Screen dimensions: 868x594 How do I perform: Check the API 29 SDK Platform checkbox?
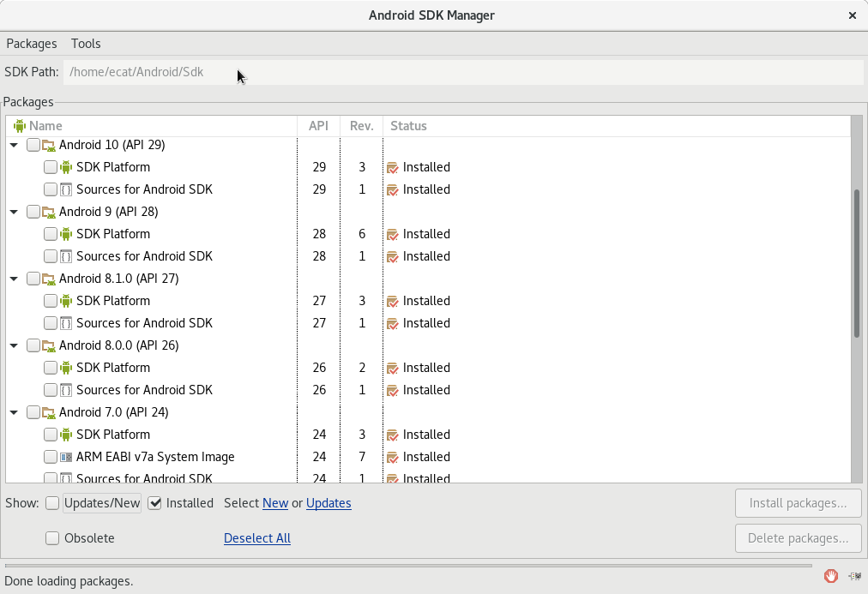[51, 167]
